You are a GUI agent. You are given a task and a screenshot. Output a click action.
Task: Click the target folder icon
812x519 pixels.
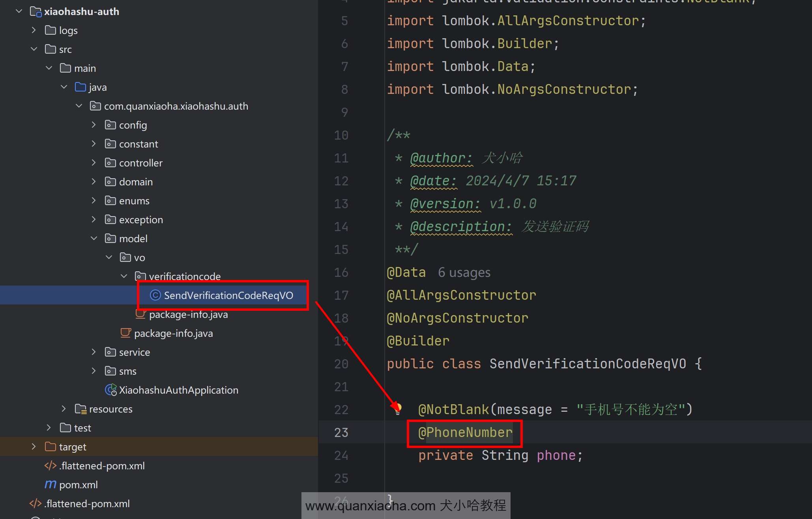pos(51,447)
